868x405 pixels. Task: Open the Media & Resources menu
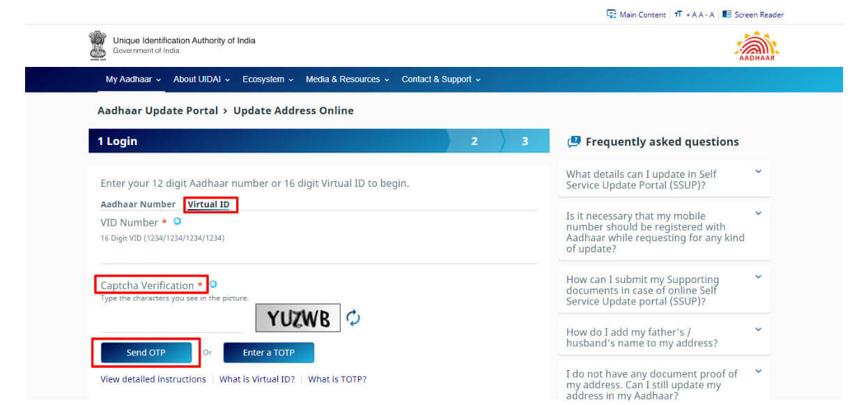point(348,79)
